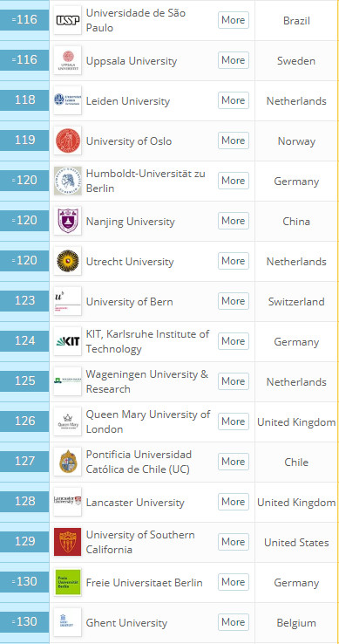
Task: Open the Uppsala University crest logo
Action: (x=68, y=60)
